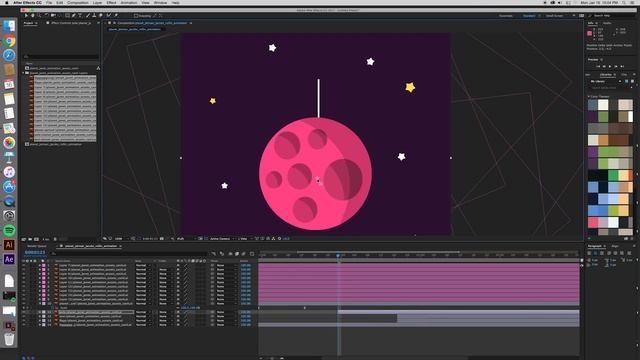Switch to the Effect Controls tab
The height and width of the screenshot is (360, 640).
point(71,23)
